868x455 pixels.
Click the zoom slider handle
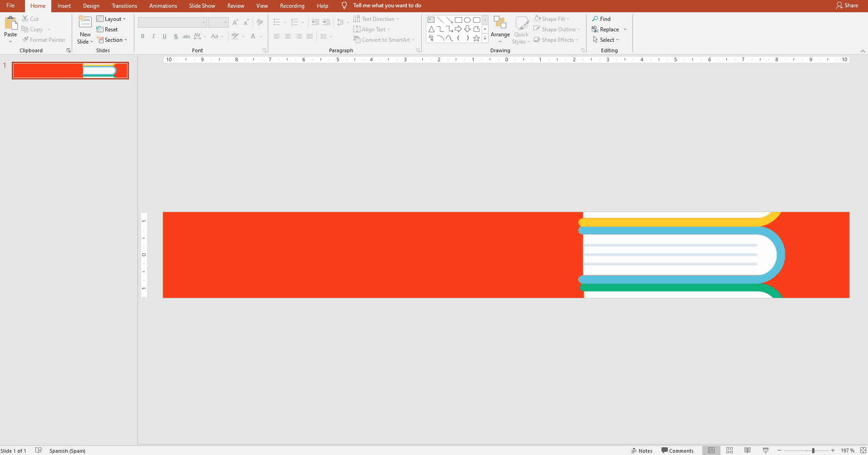[x=813, y=450]
